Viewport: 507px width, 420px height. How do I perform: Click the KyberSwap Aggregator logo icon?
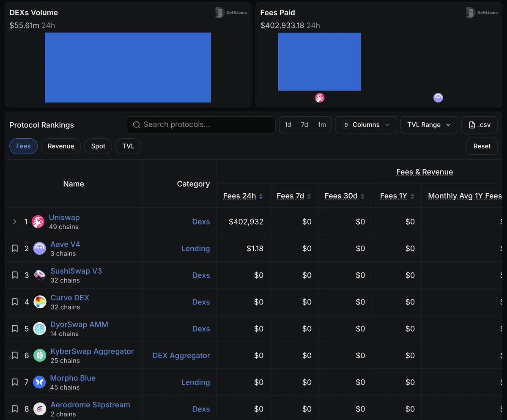pyautogui.click(x=40, y=355)
